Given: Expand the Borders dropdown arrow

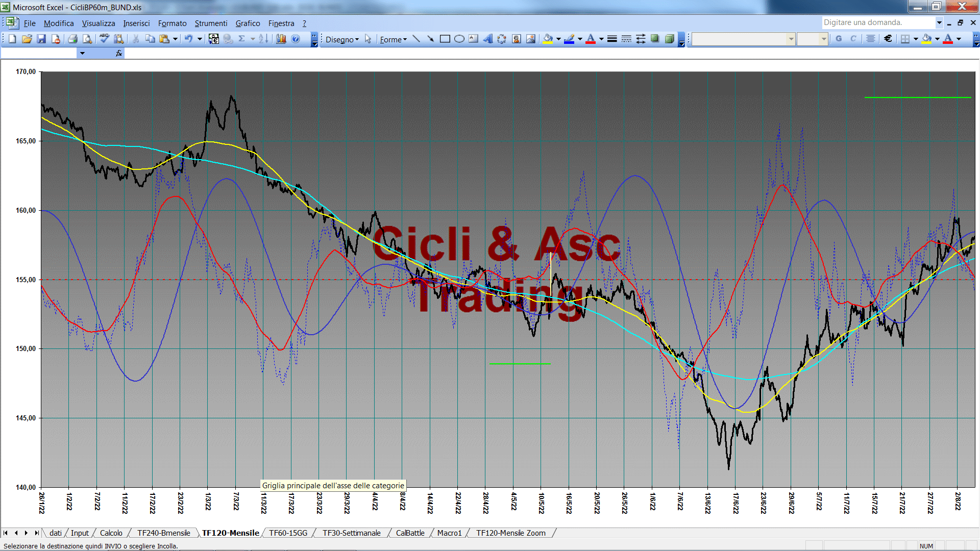Looking at the screenshot, I should tap(916, 39).
